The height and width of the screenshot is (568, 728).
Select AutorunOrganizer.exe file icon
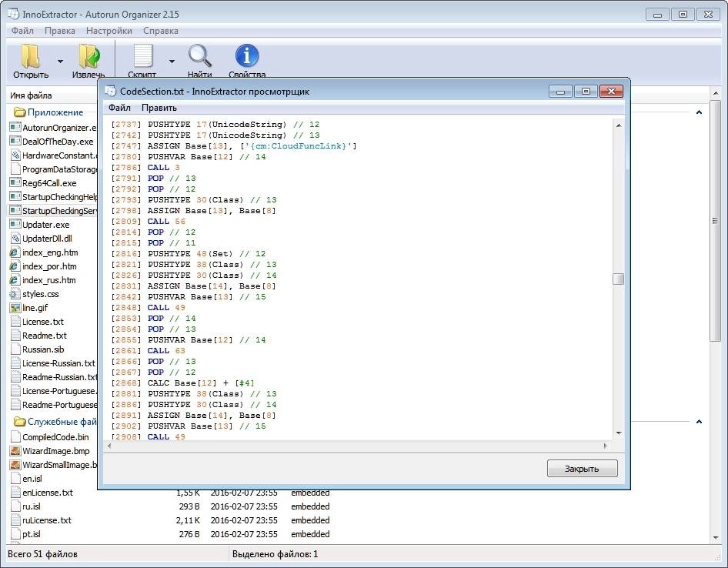(x=15, y=127)
